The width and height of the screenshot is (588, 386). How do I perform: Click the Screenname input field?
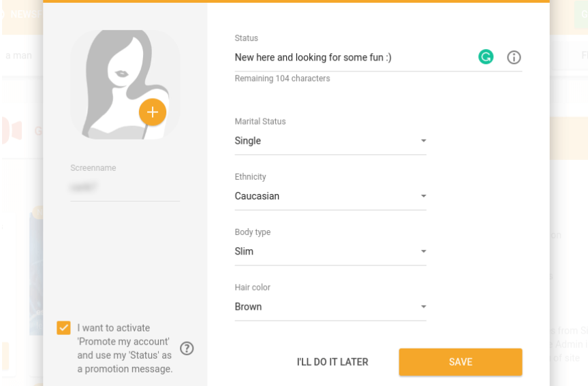point(125,187)
